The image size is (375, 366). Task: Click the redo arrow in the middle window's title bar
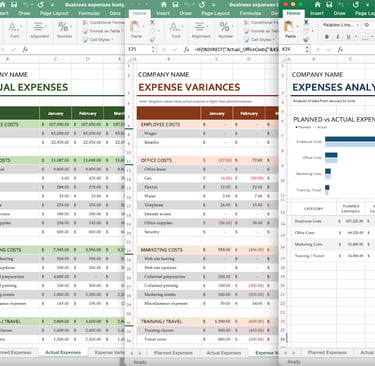click(202, 5)
